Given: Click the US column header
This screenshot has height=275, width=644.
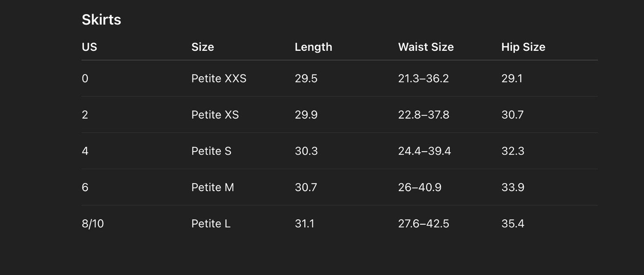Looking at the screenshot, I should click(x=89, y=47).
